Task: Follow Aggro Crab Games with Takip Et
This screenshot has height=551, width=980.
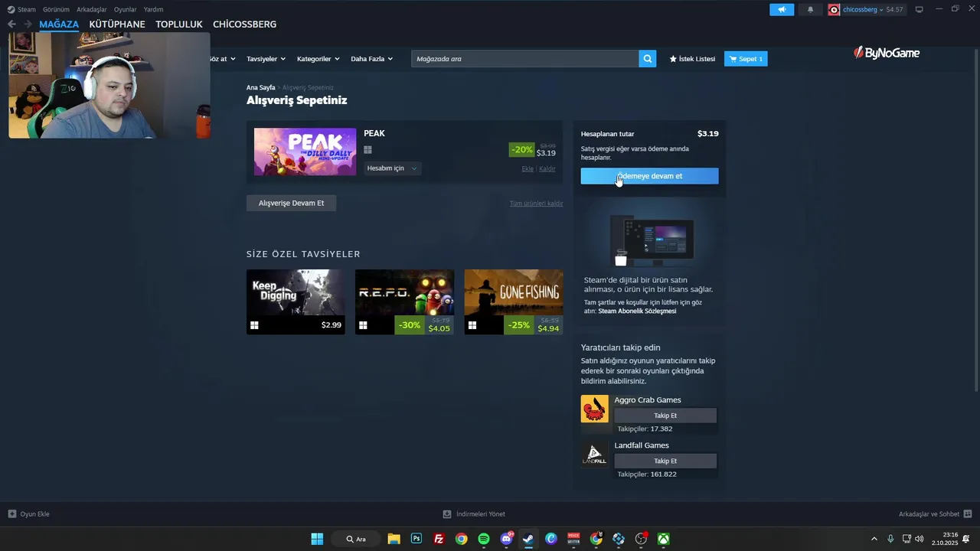Action: tap(665, 416)
